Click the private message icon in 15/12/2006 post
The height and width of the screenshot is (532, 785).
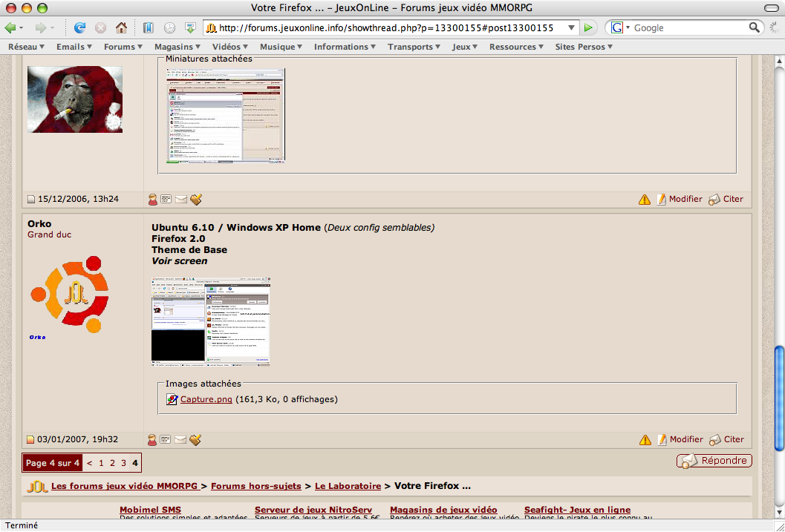[x=166, y=199]
